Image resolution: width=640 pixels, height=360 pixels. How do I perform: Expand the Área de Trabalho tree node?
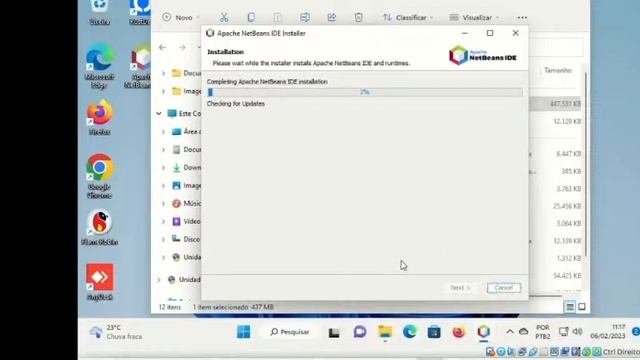pos(163,132)
